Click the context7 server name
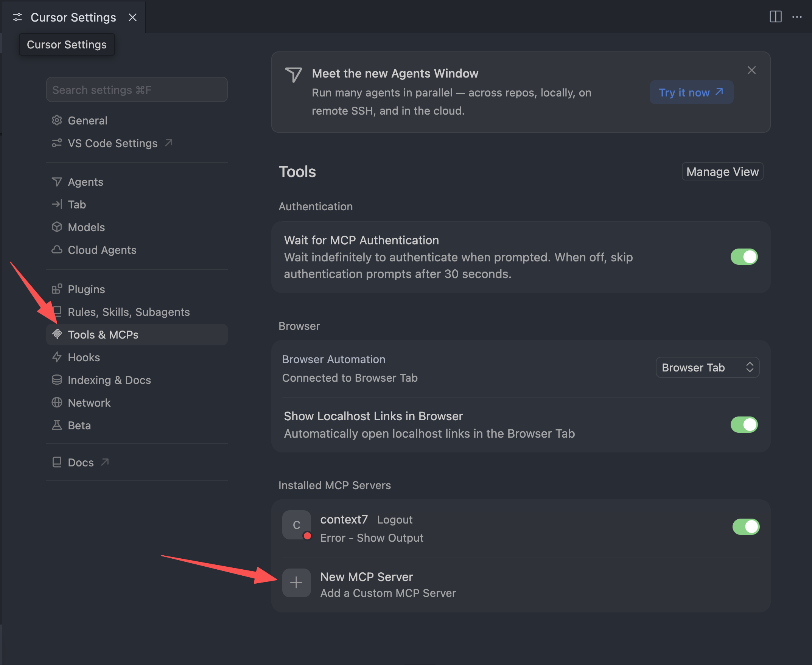Screen dimensions: 812x665 344,519
